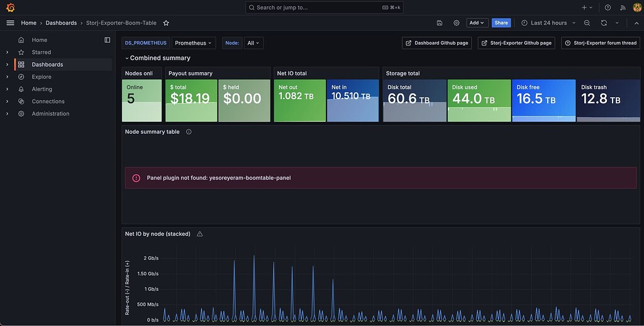Click the Disk free stat tile
The image size is (644, 326).
point(544,101)
